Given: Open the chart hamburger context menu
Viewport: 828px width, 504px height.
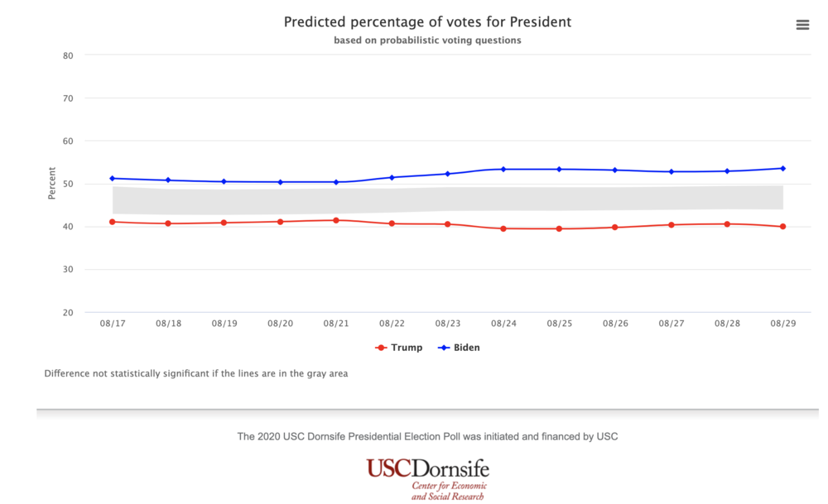Looking at the screenshot, I should 802,25.
